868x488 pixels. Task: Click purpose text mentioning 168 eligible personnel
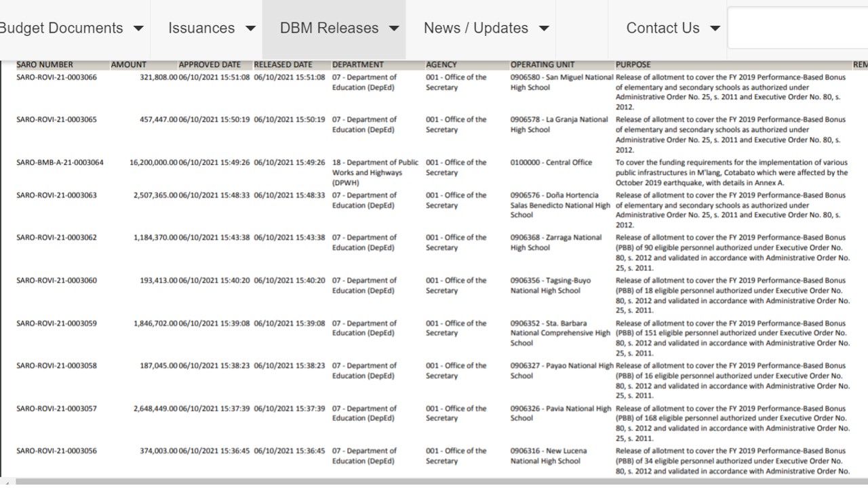click(x=732, y=424)
